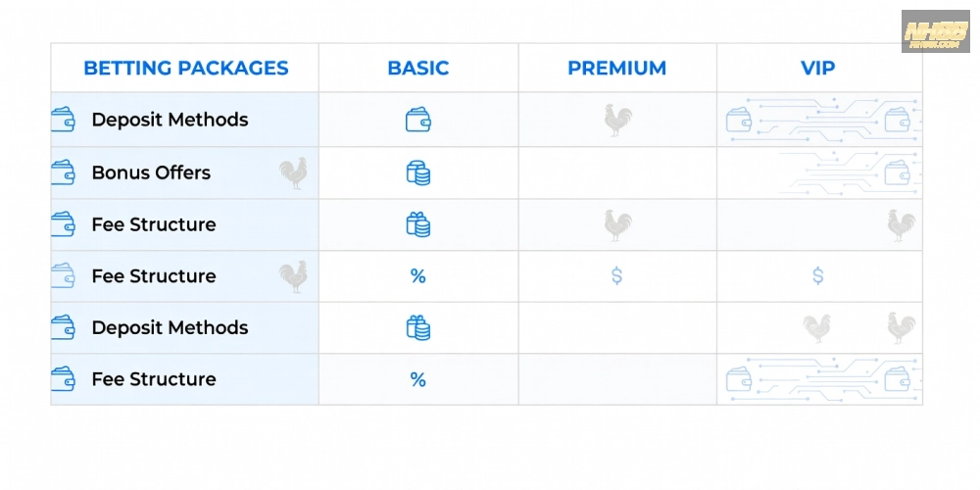Open the VIP column header

(818, 69)
